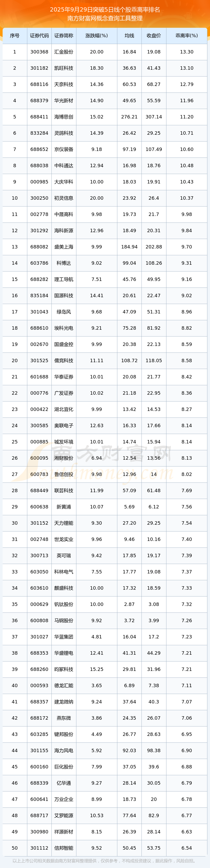The width and height of the screenshot is (210, 868).
Task: Click closing price 307.14
Action: 154,117
